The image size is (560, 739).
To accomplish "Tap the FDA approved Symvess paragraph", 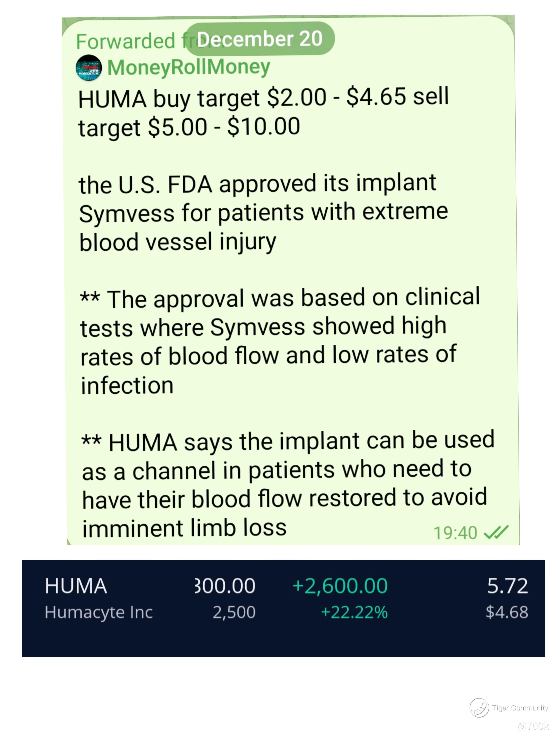I will pyautogui.click(x=263, y=213).
